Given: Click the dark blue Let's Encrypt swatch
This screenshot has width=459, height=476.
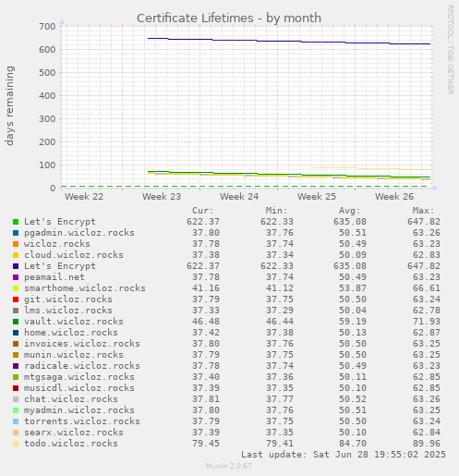Looking at the screenshot, I should [16, 266].
